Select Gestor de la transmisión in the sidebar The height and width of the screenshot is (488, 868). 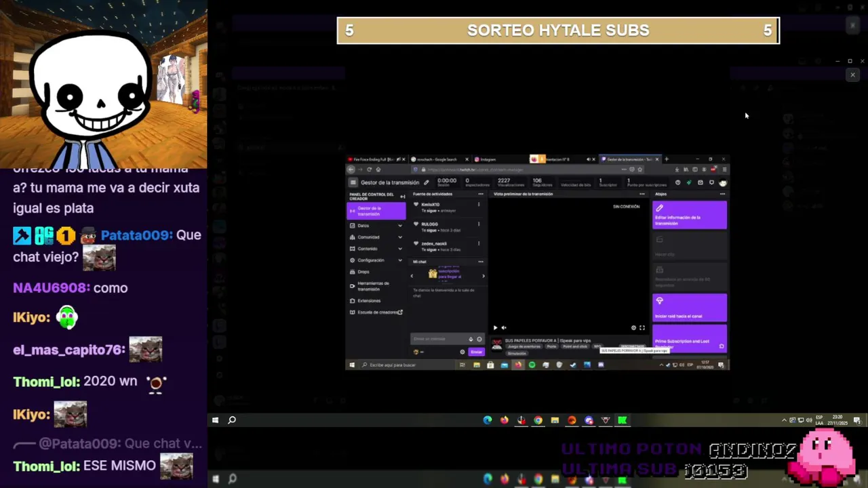376,211
